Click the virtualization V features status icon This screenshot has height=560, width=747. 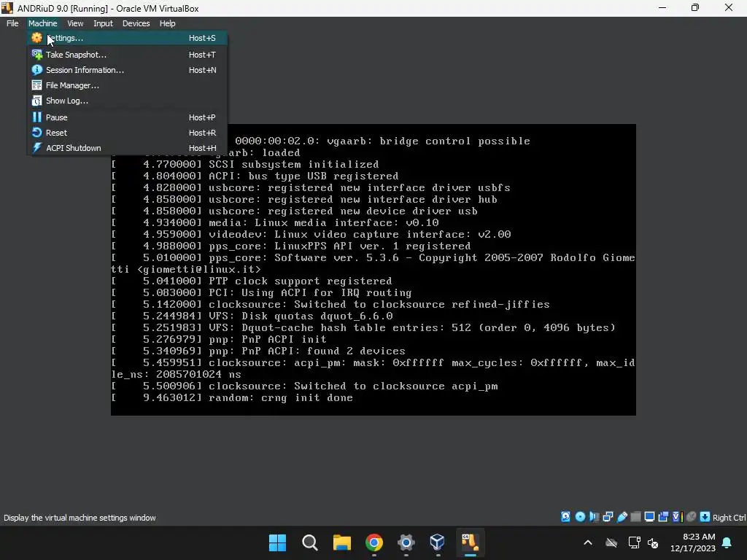[x=678, y=517]
